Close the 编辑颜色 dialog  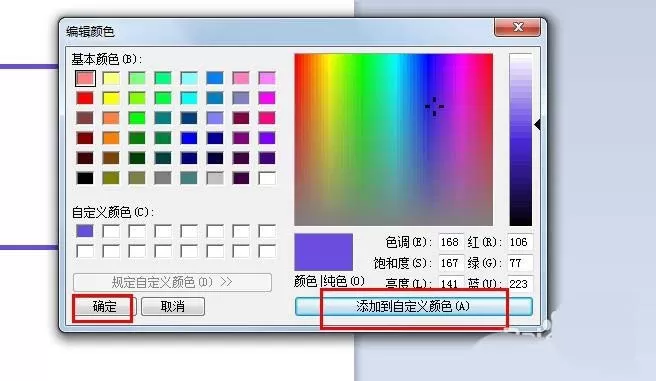point(517,27)
